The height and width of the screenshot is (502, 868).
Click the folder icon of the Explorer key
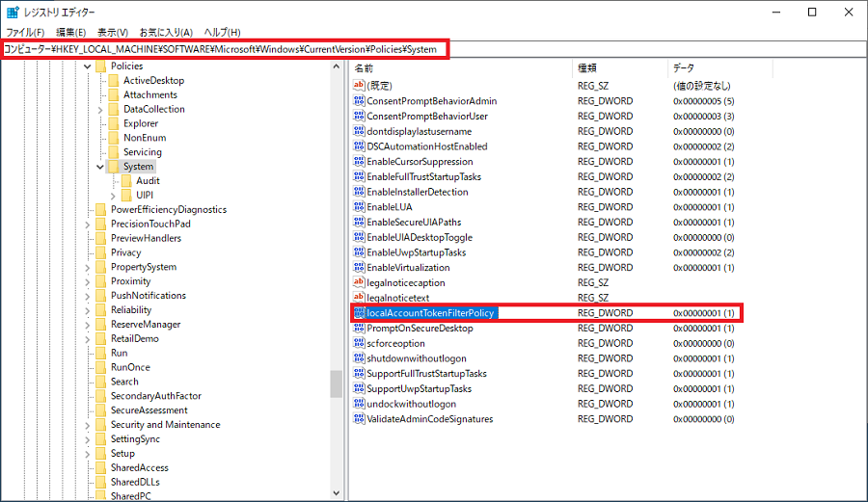(x=114, y=123)
